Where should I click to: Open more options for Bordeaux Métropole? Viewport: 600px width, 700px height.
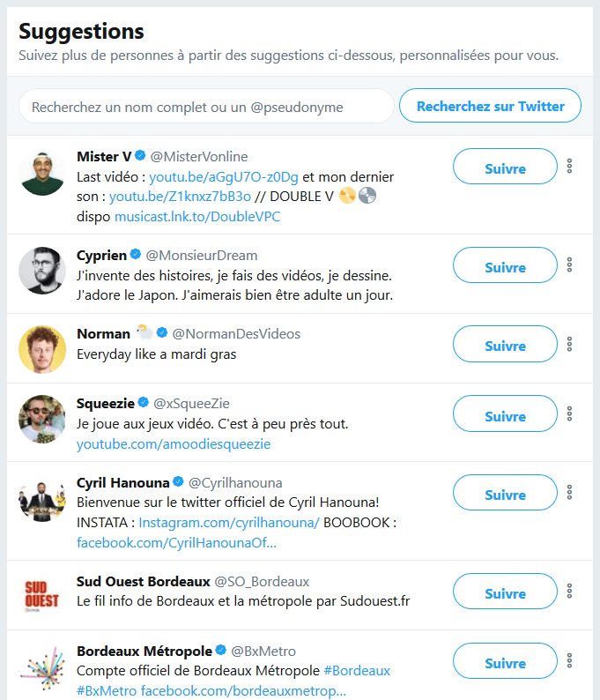(570, 660)
